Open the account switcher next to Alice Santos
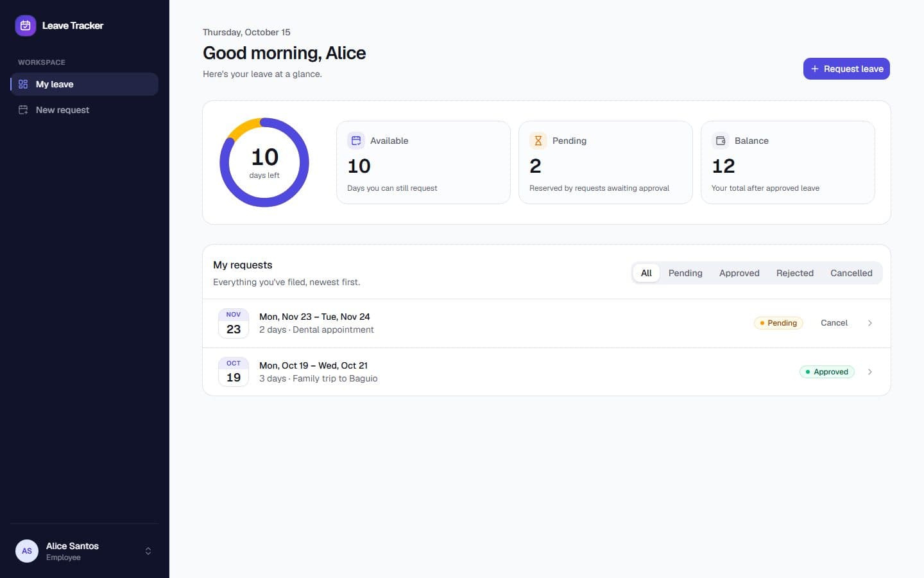Image resolution: width=924 pixels, height=578 pixels. pos(148,551)
